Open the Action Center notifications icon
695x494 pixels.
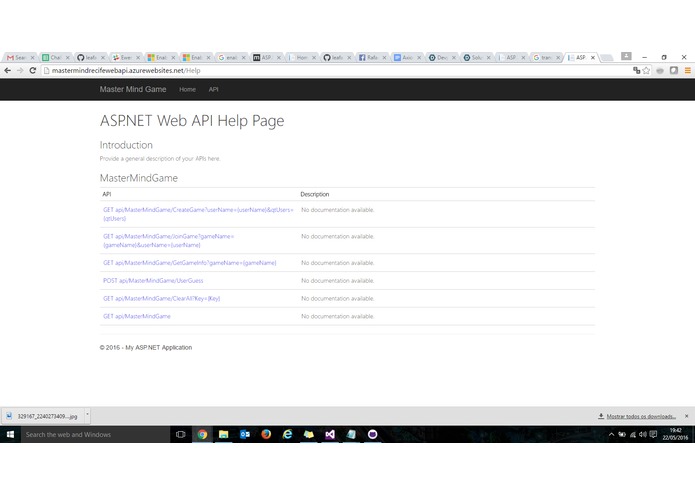(653, 434)
